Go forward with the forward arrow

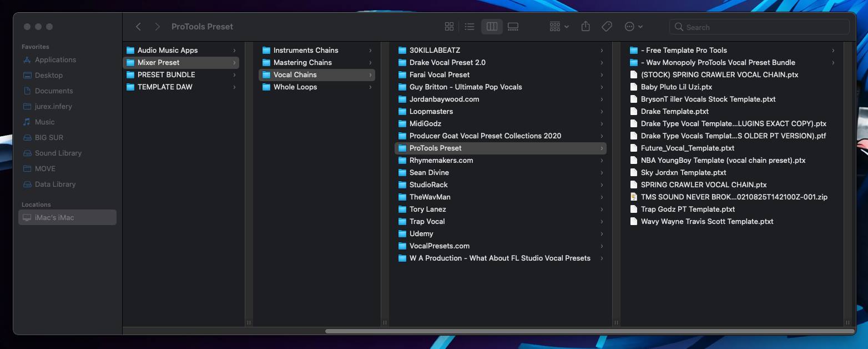[x=158, y=27]
